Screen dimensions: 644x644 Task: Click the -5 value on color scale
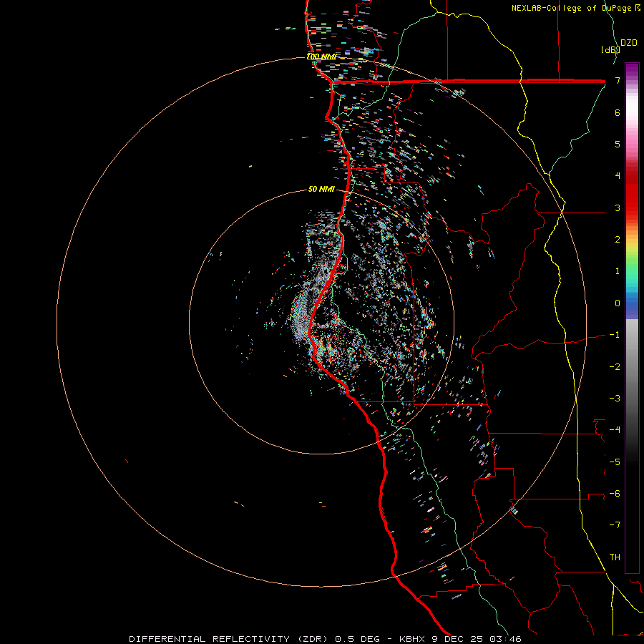(x=615, y=462)
